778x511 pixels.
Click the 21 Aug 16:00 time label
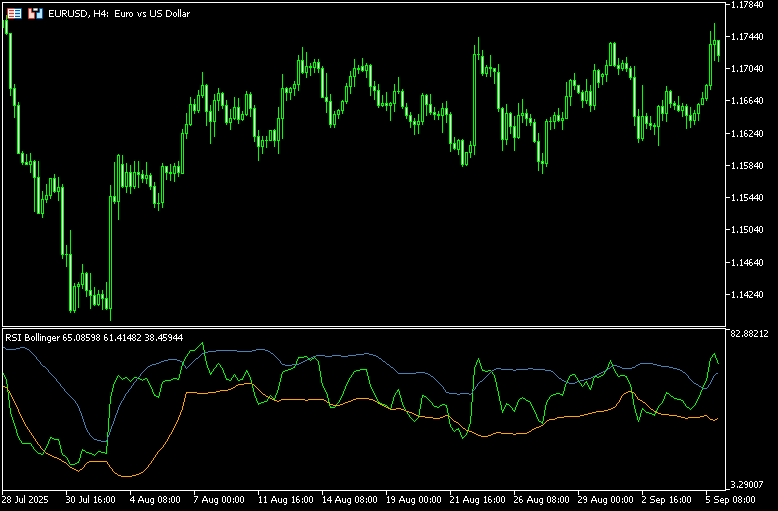click(x=478, y=498)
